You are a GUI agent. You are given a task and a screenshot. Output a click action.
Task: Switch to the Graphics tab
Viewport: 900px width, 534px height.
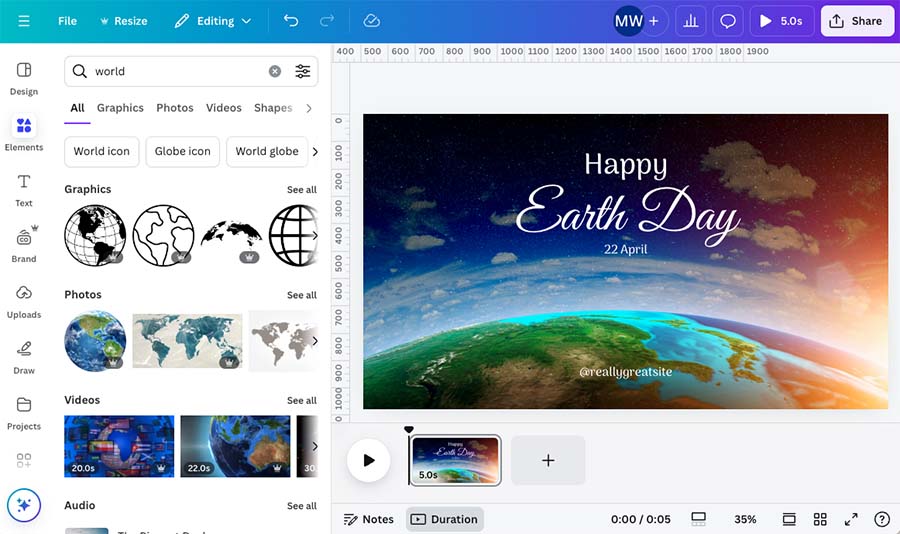[120, 108]
